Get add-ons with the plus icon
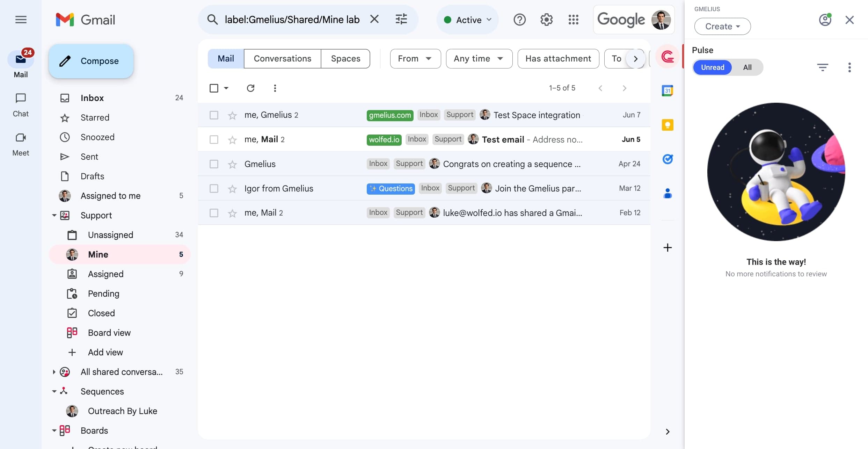 (667, 247)
